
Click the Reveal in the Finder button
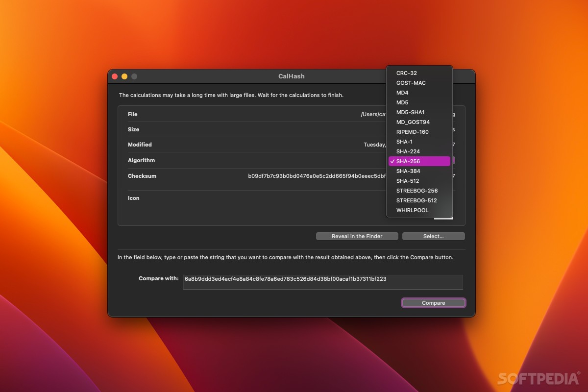pyautogui.click(x=357, y=236)
